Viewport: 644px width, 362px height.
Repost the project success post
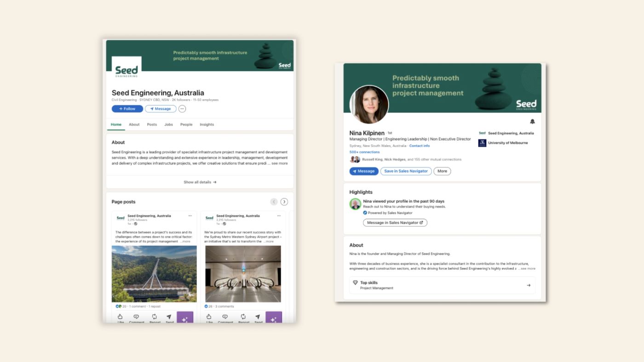155,319
